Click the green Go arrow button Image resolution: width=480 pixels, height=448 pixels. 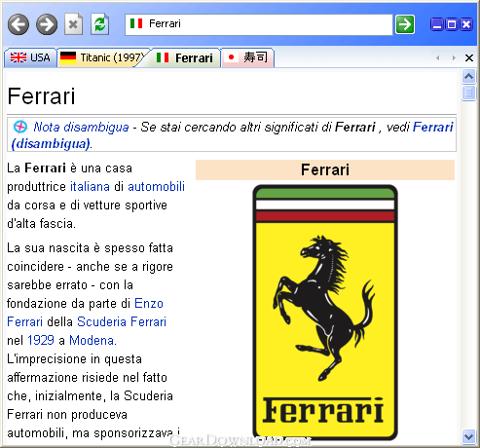(405, 24)
